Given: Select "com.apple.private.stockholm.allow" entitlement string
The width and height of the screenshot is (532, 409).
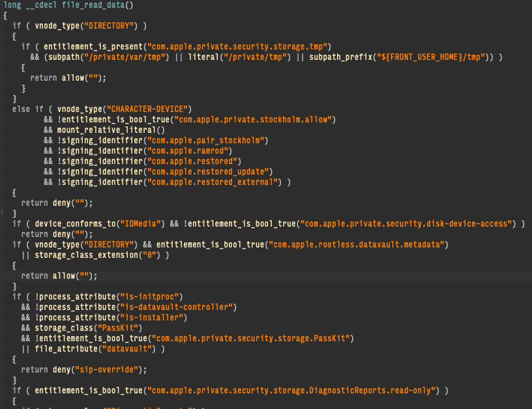Looking at the screenshot, I should (253, 120).
